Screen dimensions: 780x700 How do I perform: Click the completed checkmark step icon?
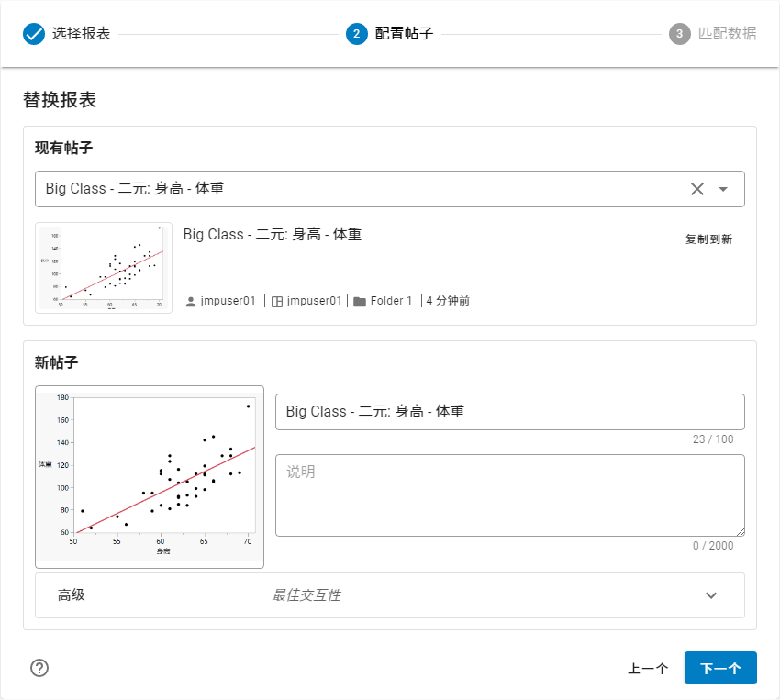coord(34,34)
